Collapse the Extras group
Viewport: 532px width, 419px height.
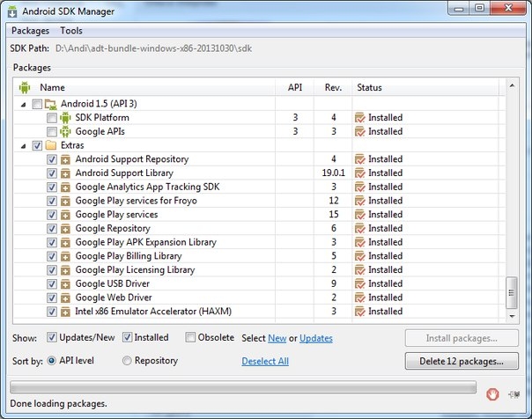click(23, 146)
